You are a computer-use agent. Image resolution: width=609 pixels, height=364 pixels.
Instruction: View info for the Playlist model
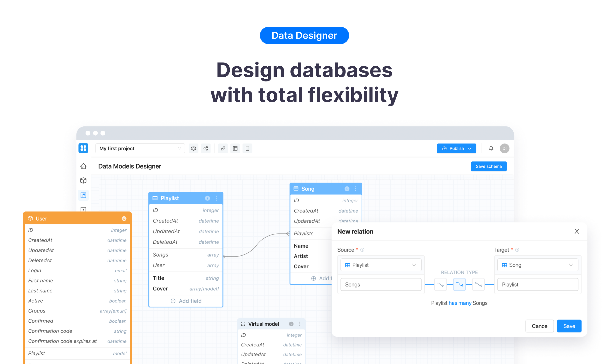click(207, 198)
